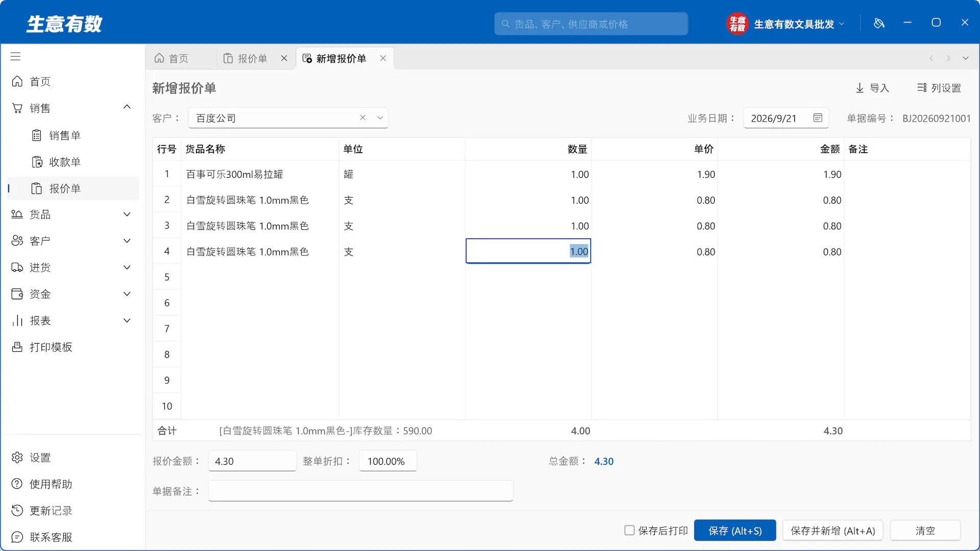Image resolution: width=980 pixels, height=551 pixels.
Task: Close the 新增报价单 tab
Action: [383, 58]
